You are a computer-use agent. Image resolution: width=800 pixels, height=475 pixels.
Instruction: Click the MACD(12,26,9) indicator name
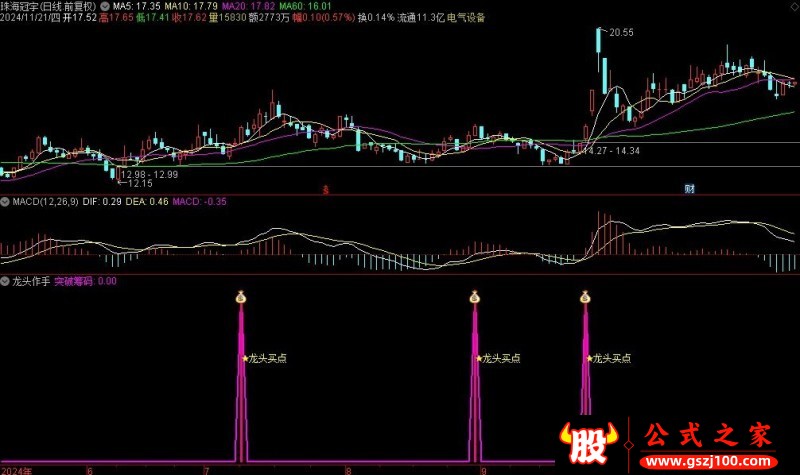[45, 202]
